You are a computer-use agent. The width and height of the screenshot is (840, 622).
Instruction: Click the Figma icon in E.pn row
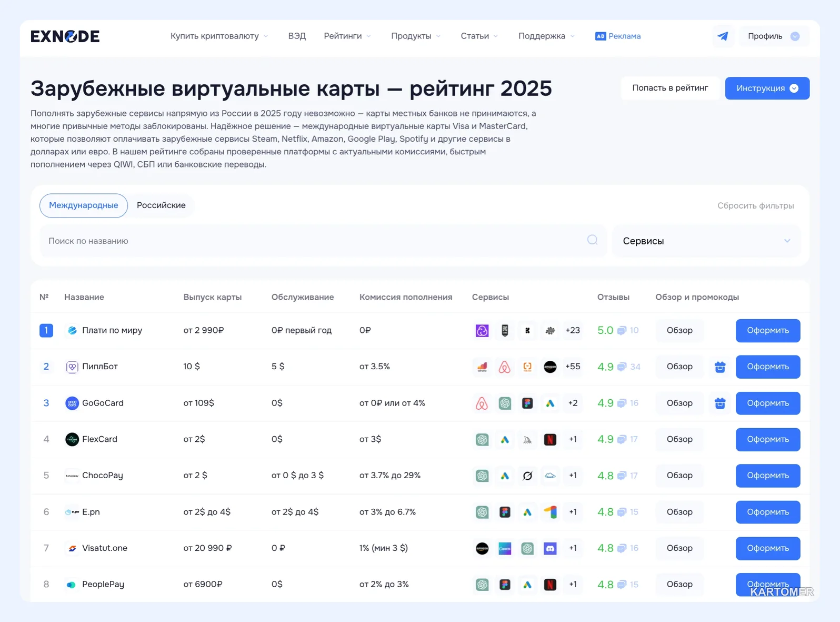505,512
